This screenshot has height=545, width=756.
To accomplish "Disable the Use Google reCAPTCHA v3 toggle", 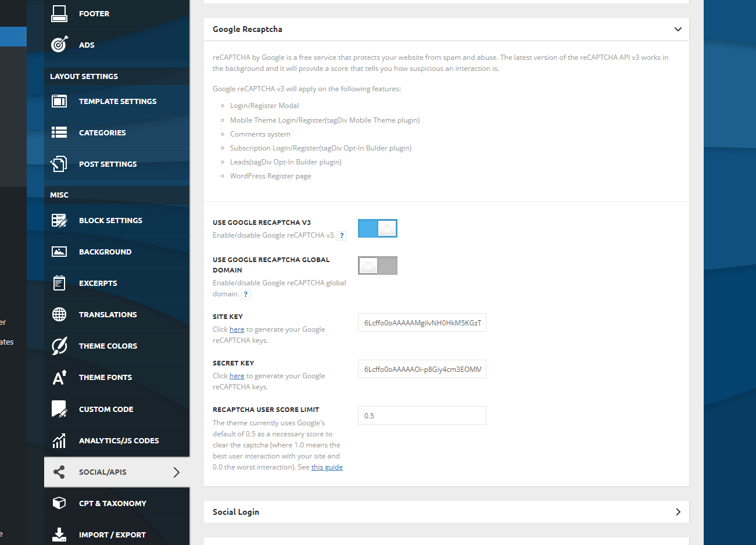I will (x=378, y=228).
